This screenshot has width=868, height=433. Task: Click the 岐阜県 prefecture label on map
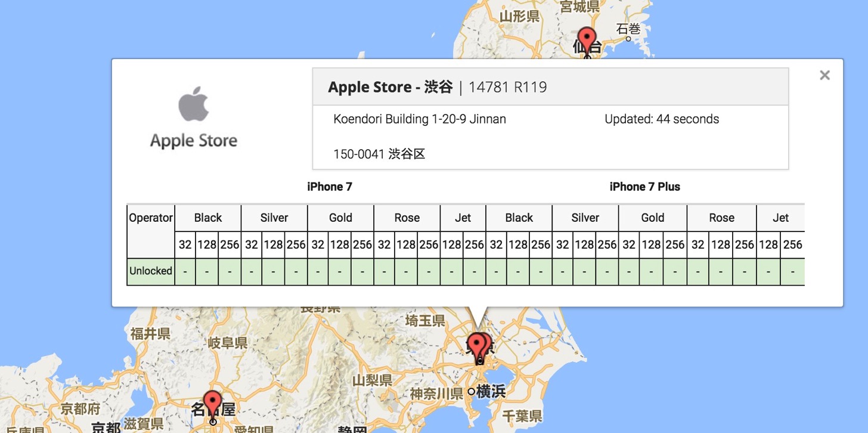click(228, 342)
